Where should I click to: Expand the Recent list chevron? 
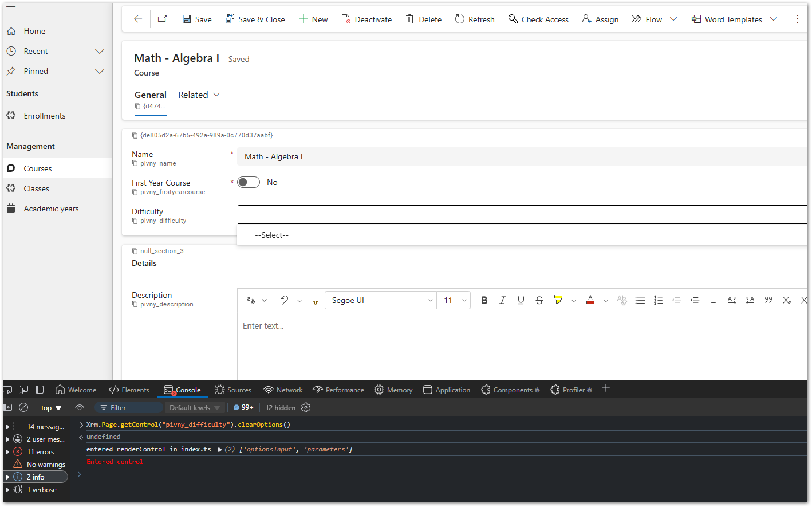[x=100, y=51]
